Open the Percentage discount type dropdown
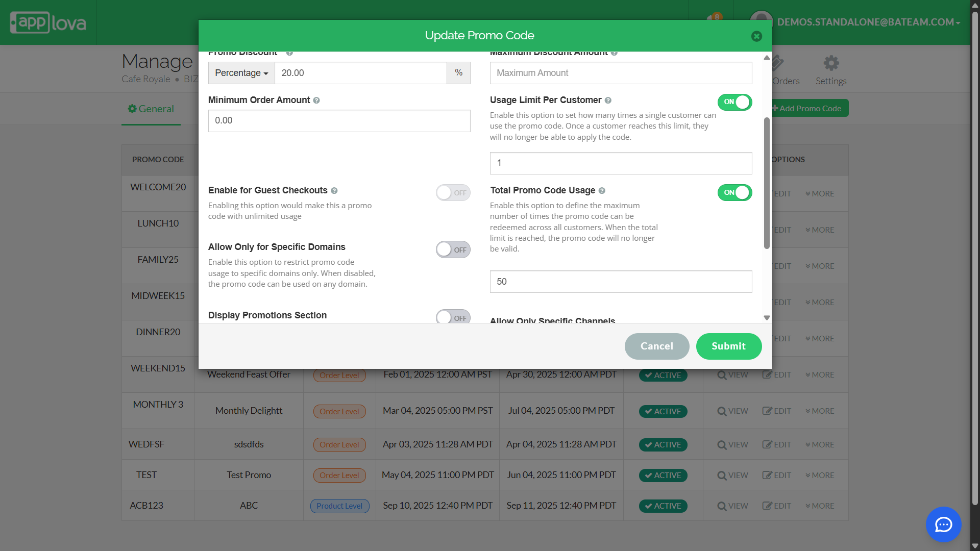The image size is (980, 551). 241,73
